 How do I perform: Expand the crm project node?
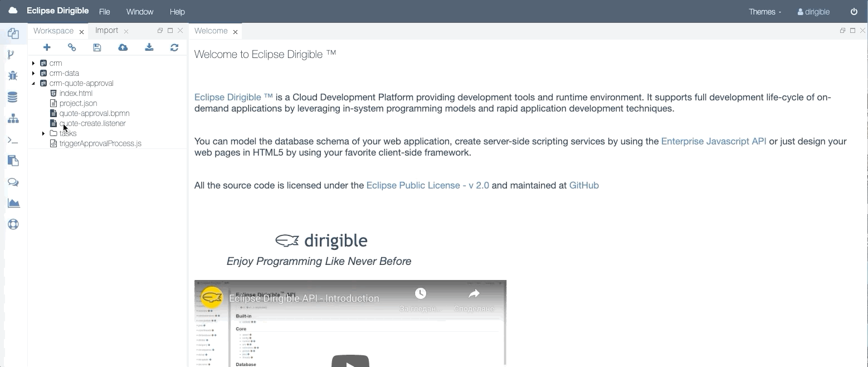(x=33, y=63)
